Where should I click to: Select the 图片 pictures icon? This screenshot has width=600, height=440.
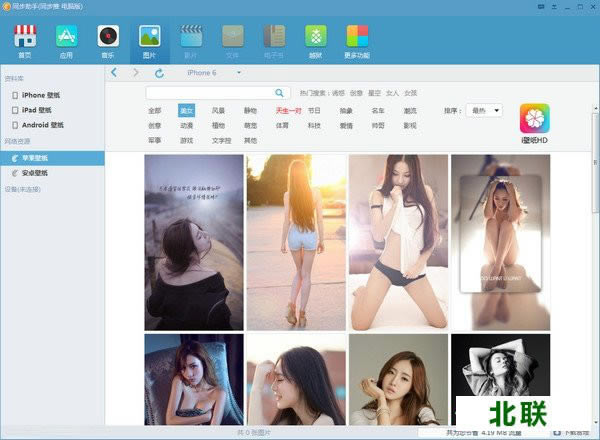149,40
